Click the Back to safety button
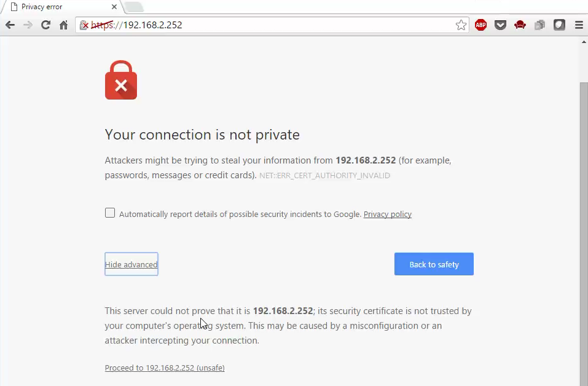 (434, 264)
